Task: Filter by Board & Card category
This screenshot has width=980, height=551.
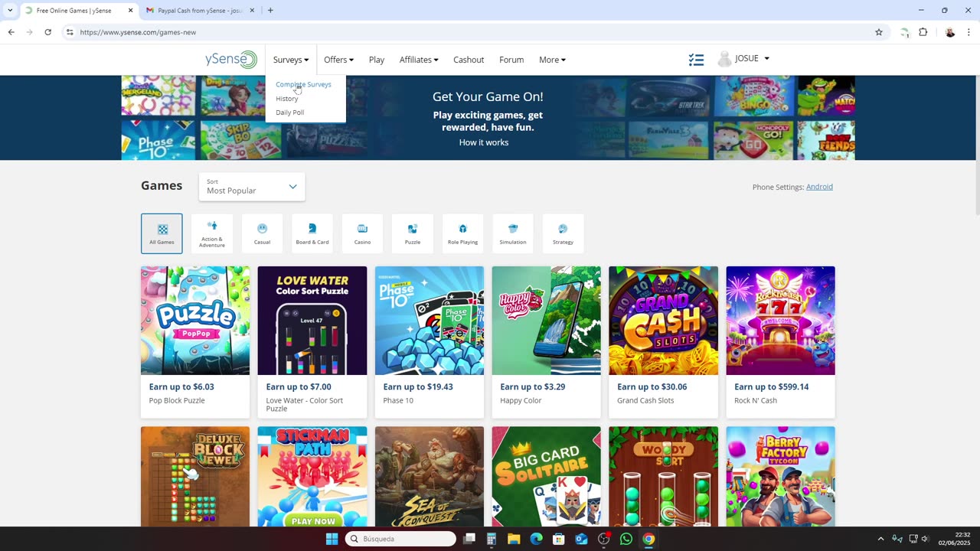Action: [x=312, y=233]
